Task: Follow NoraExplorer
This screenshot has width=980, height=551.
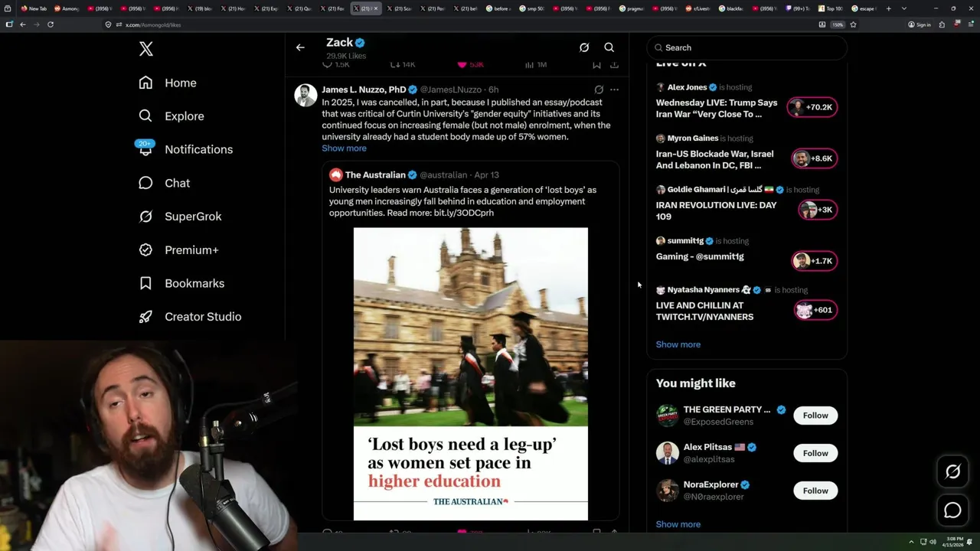Action: click(x=815, y=491)
